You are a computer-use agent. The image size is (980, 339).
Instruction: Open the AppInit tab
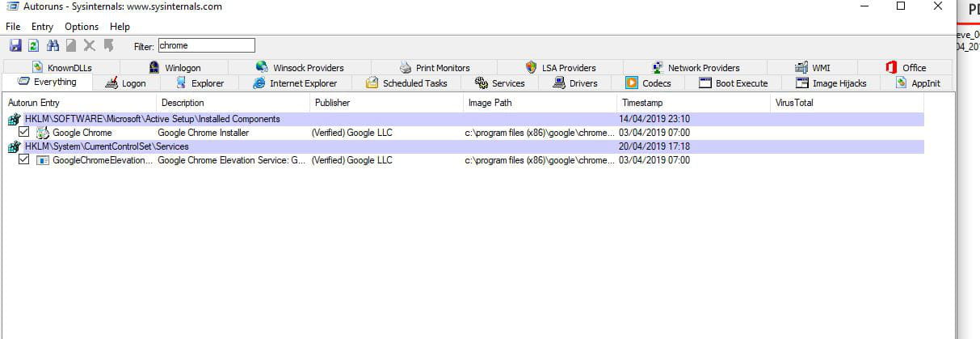[918, 83]
